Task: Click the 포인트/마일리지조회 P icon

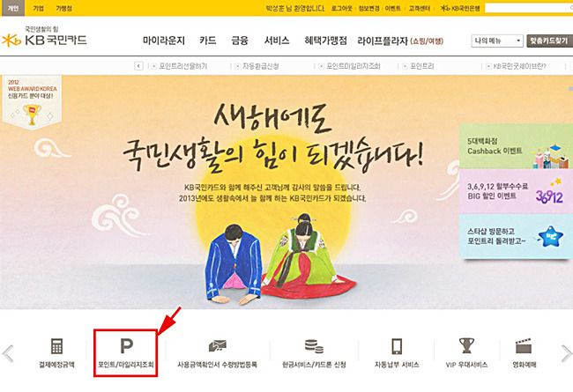Action: point(126,345)
